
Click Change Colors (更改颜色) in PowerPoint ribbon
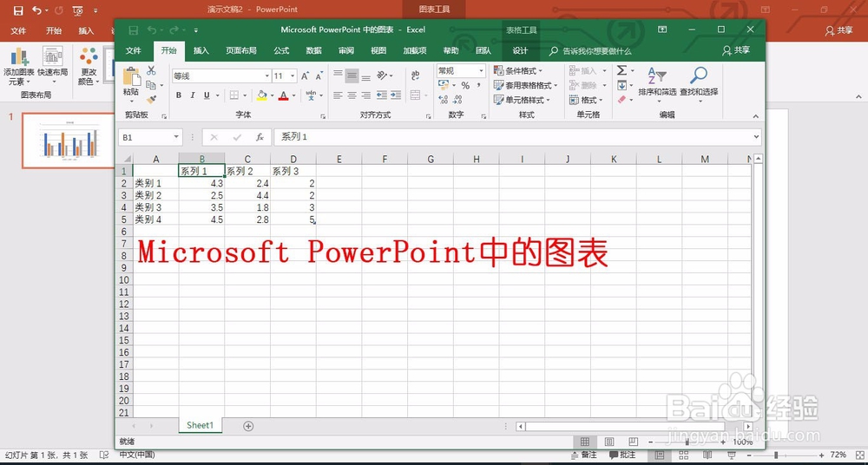(x=89, y=66)
